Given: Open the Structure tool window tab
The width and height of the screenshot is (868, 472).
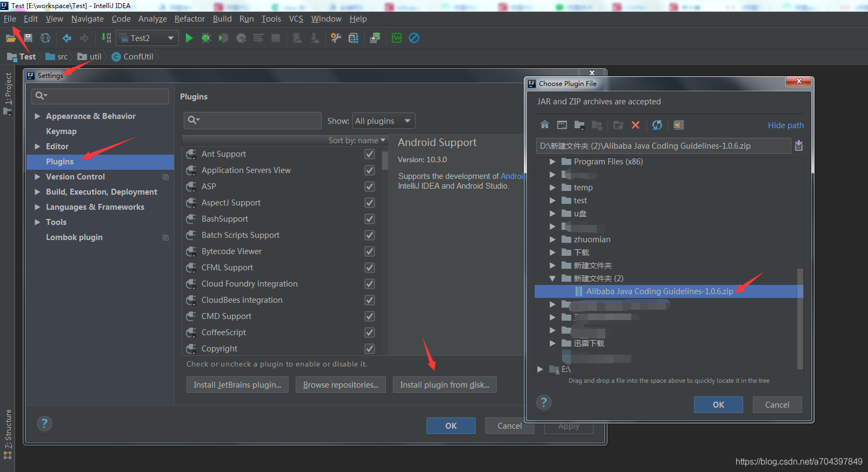Looking at the screenshot, I should 8,434.
